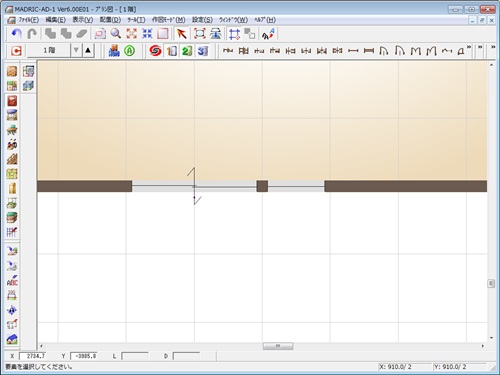Image resolution: width=500 pixels, height=375 pixels.
Task: Click the blue shrink arrows icon
Action: click(147, 34)
